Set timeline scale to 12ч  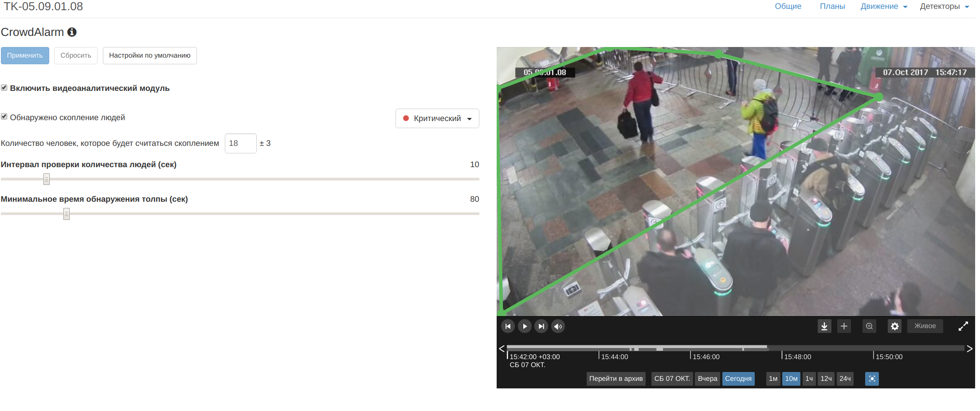(826, 379)
